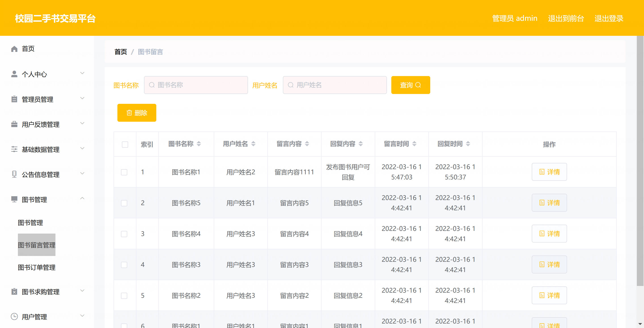
Task: Click the vertical page scrollbar
Action: click(640, 161)
